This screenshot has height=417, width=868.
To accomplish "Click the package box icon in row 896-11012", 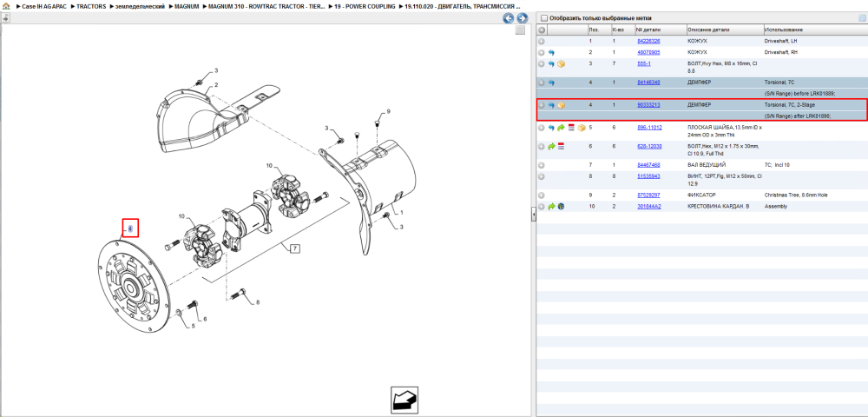I will 582,128.
